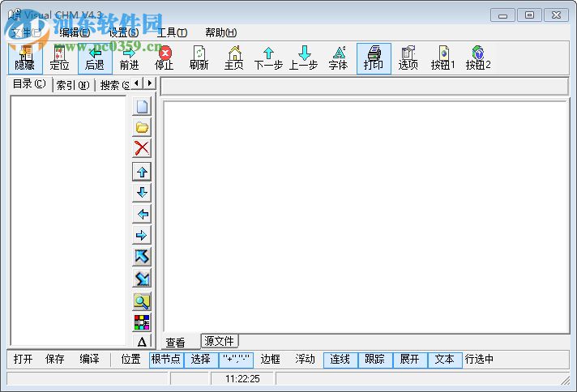Open the 主页 (Home) icon
The image size is (577, 392).
click(x=234, y=58)
